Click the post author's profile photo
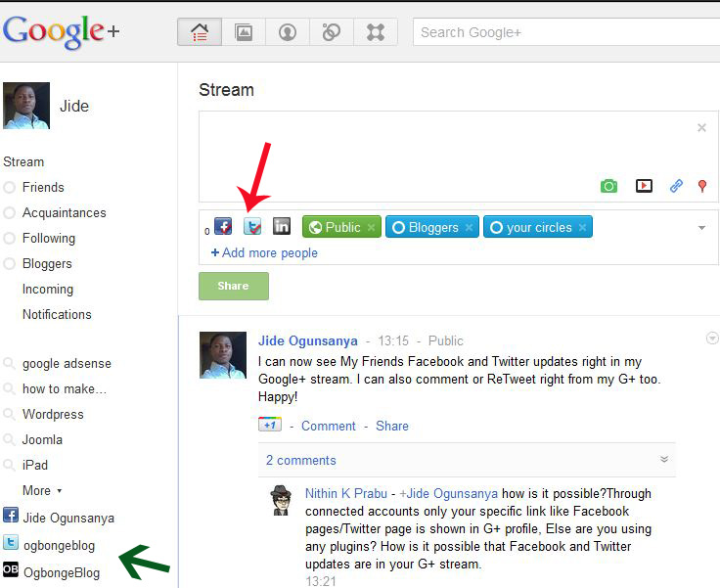This screenshot has height=588, width=720. pyautogui.click(x=223, y=355)
